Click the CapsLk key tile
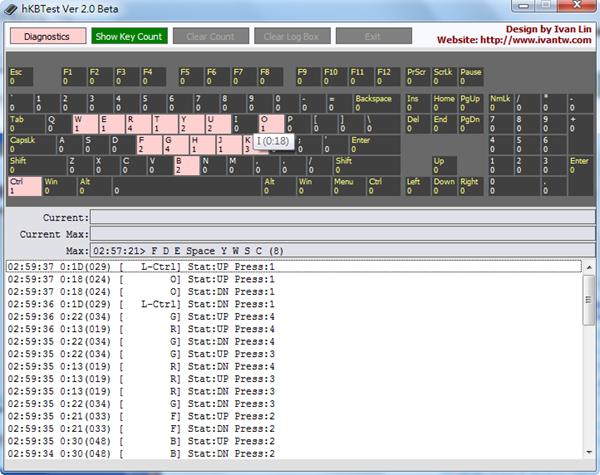600x475 pixels. point(29,145)
